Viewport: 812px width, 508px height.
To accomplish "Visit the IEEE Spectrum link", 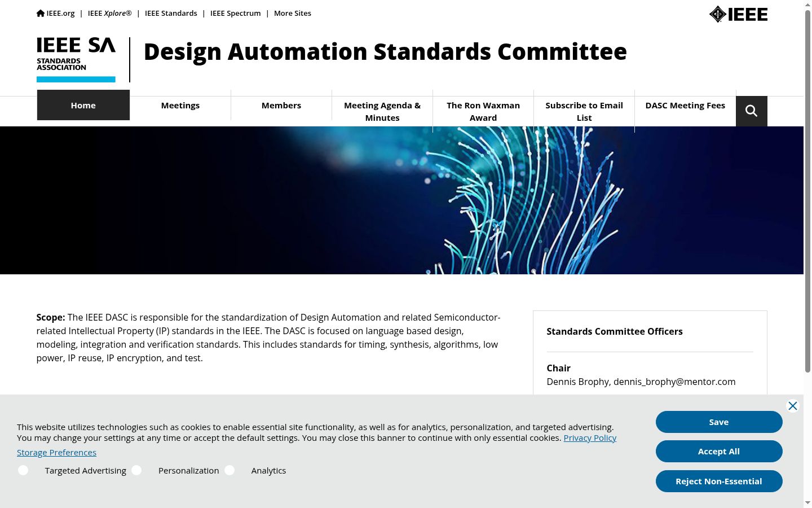I will [x=236, y=13].
